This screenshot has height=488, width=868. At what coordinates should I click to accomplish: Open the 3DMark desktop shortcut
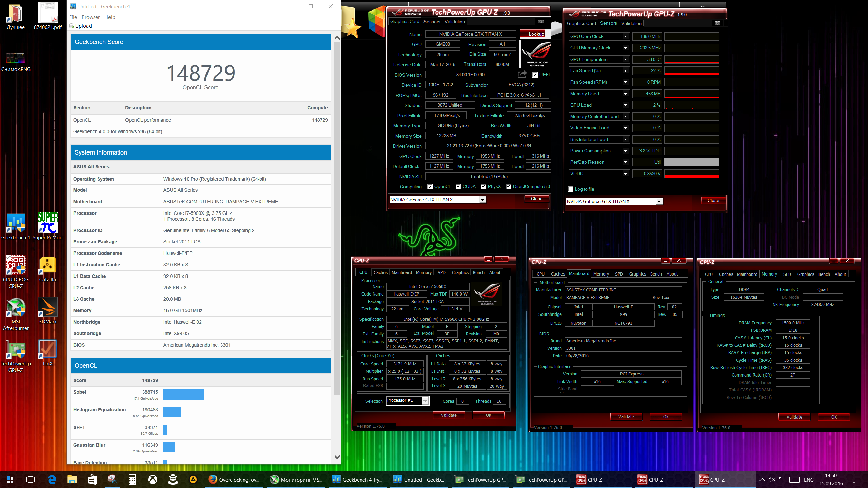pos(47,311)
